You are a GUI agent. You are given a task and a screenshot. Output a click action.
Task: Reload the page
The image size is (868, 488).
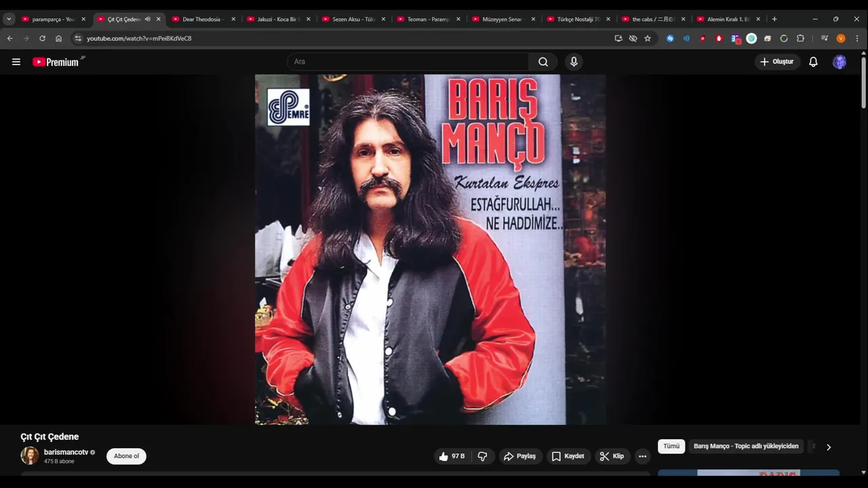coord(42,39)
